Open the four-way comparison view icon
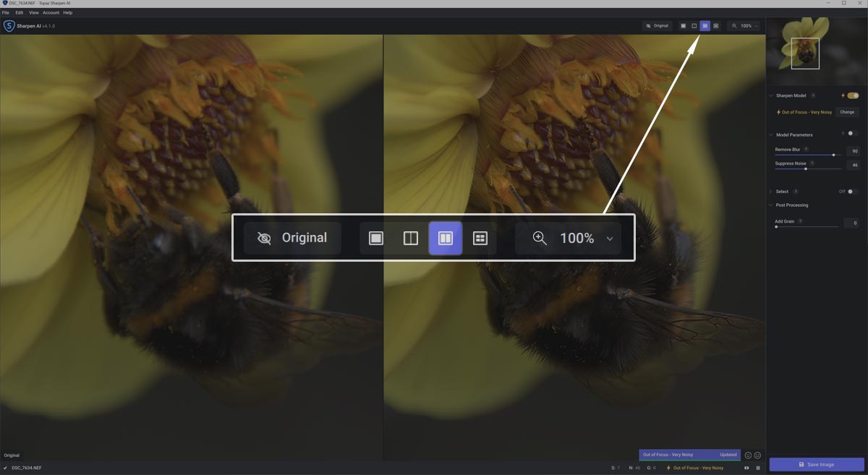The height and width of the screenshot is (475, 868). pyautogui.click(x=715, y=26)
